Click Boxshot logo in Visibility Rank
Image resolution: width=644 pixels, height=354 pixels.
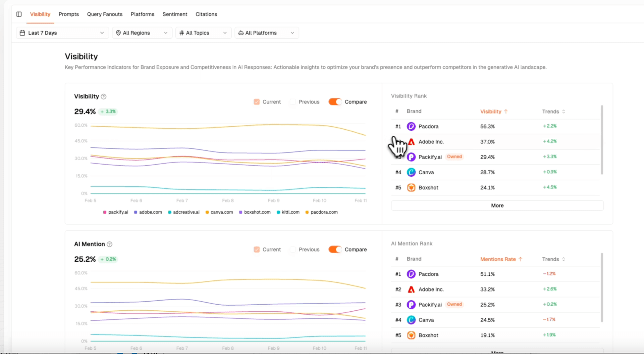pos(411,187)
